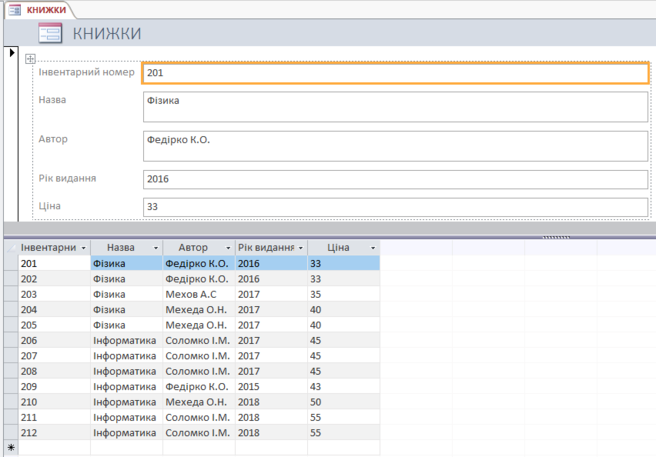Click the new record asterisk row selector
This screenshot has width=656, height=457.
pos(11,448)
